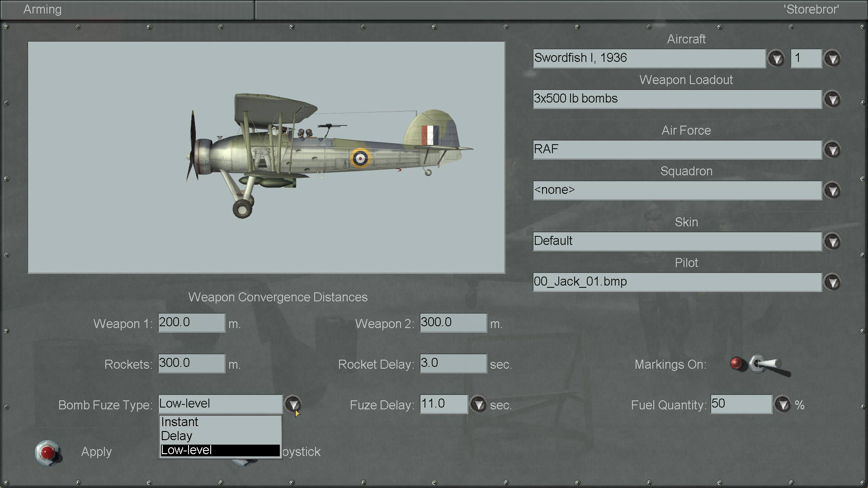Expand the Pilot dropdown arrow

point(832,282)
